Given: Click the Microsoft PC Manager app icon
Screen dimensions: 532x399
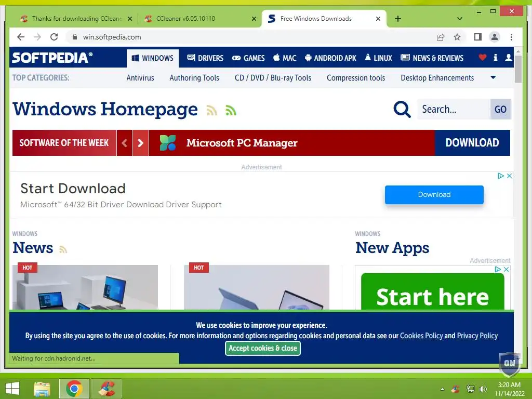Looking at the screenshot, I should [168, 143].
